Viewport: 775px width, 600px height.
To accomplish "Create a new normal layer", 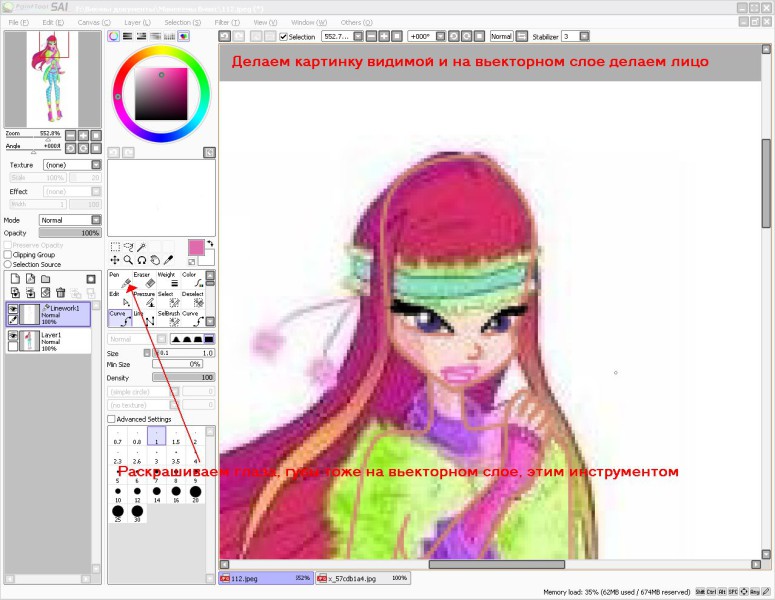I will point(15,279).
